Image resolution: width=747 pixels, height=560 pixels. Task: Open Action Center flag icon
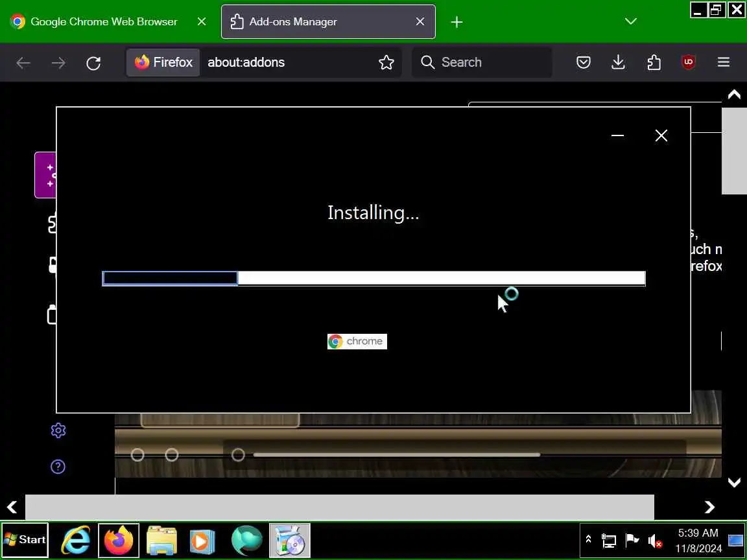click(x=632, y=540)
